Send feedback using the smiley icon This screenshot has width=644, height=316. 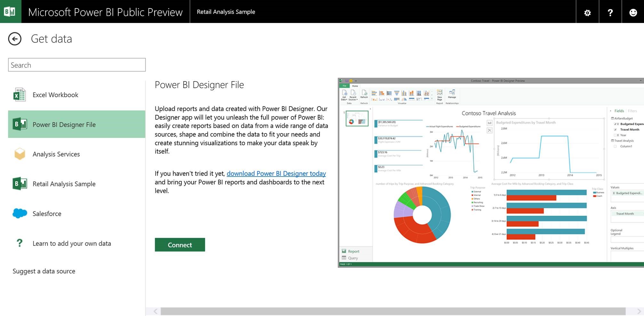pos(633,13)
